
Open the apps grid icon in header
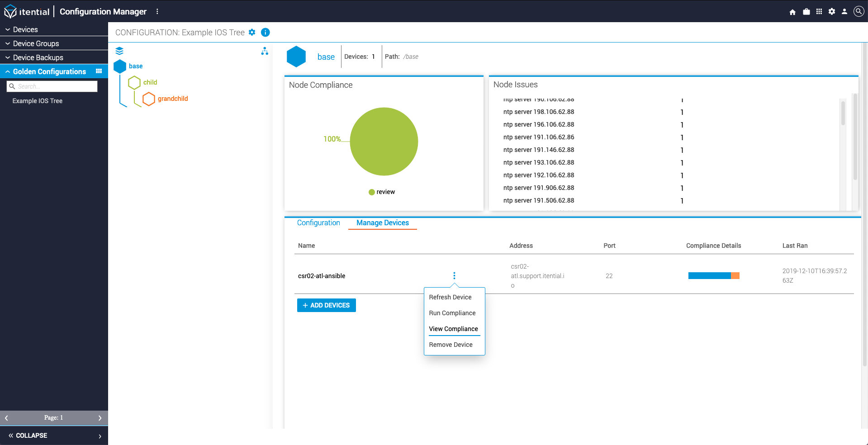tap(819, 11)
